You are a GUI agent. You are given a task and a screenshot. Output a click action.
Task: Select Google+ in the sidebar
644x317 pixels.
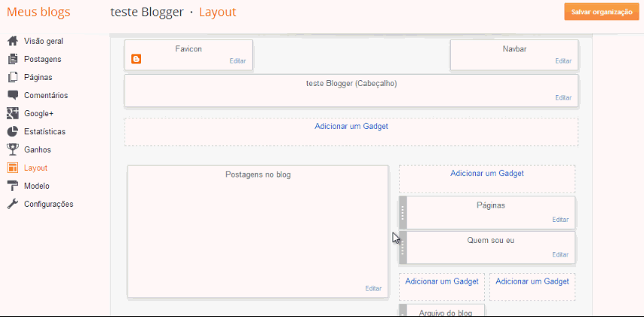point(39,113)
